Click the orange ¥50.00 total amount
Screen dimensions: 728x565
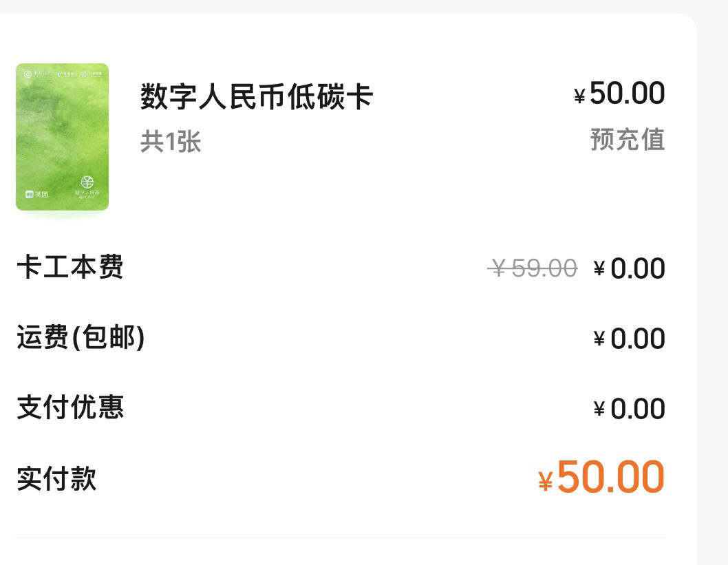coord(601,477)
